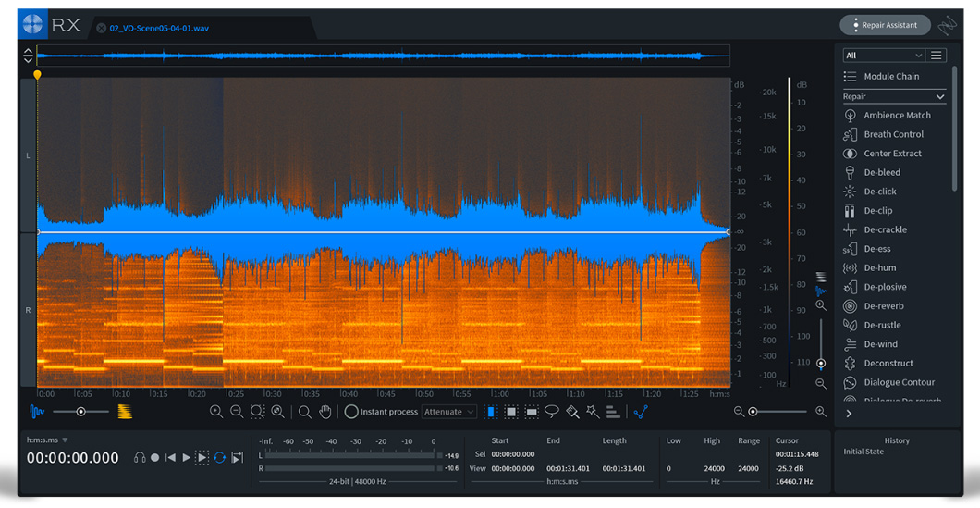
Task: Collapse the Repair category section
Action: coord(940,96)
